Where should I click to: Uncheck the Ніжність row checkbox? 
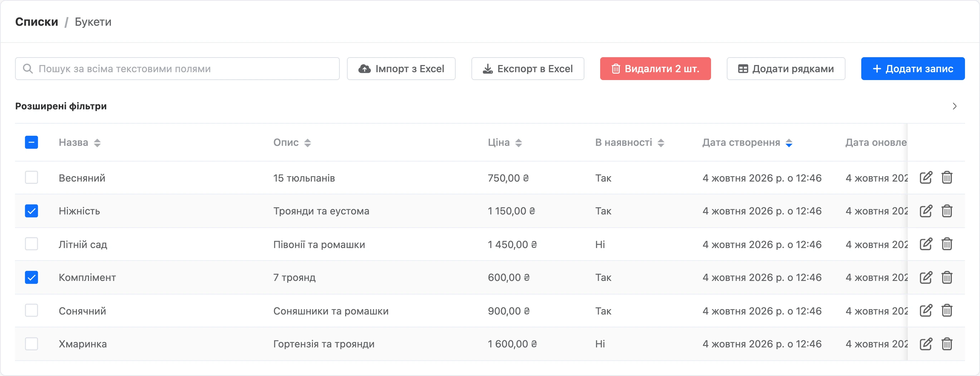(x=31, y=211)
